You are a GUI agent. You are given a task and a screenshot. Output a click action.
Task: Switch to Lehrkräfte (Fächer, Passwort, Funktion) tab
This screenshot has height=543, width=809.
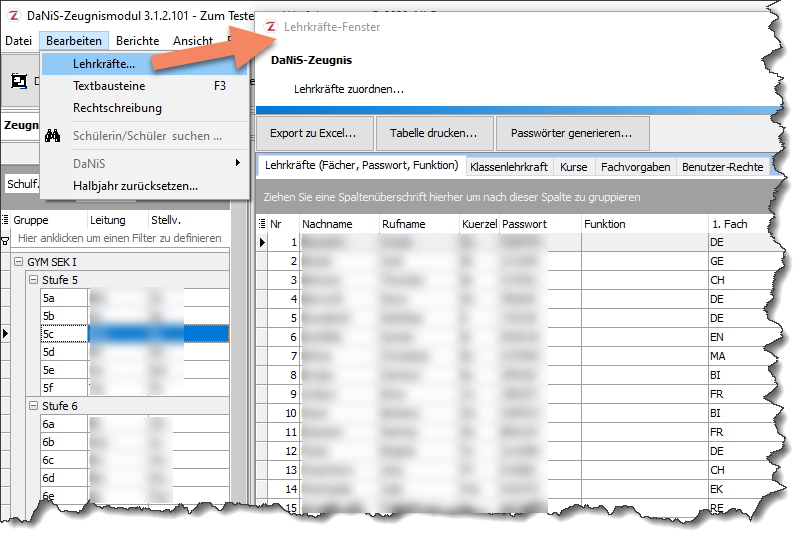tap(362, 165)
